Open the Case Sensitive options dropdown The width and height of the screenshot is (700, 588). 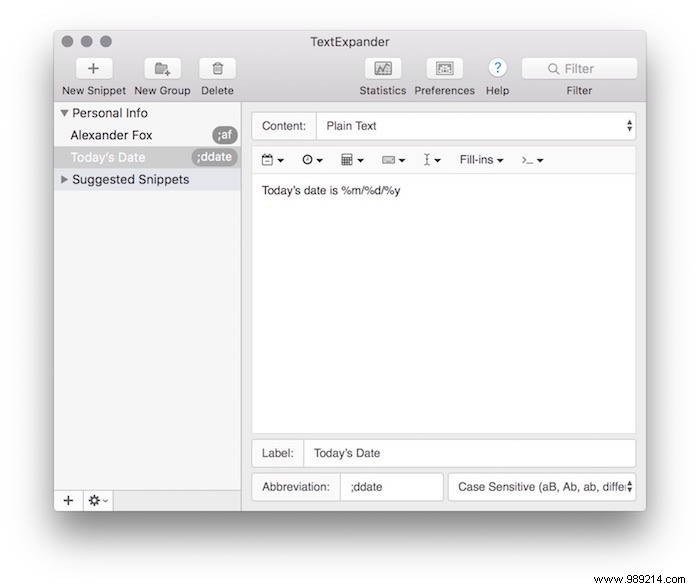coord(542,487)
